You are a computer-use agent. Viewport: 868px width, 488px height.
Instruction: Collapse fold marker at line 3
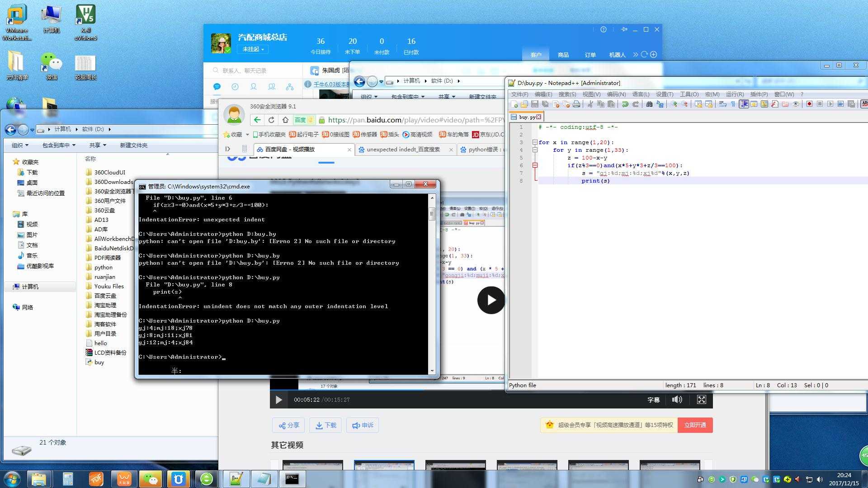tap(535, 142)
